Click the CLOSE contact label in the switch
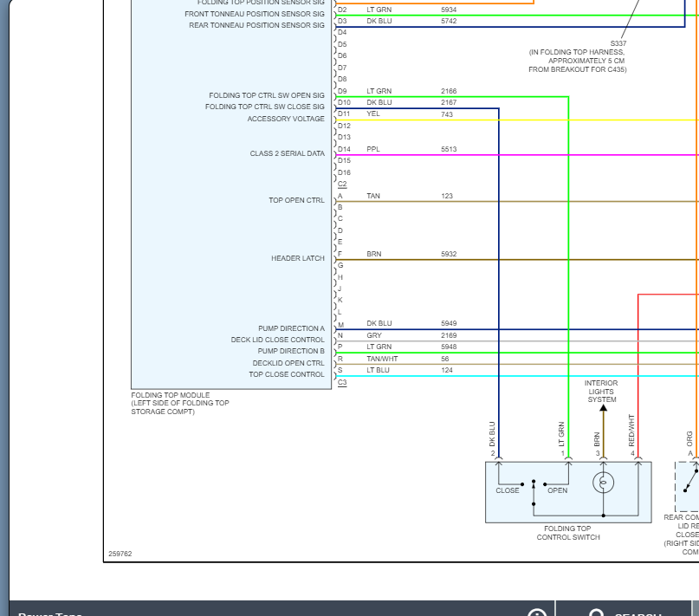The width and height of the screenshot is (699, 616). pyautogui.click(x=508, y=490)
